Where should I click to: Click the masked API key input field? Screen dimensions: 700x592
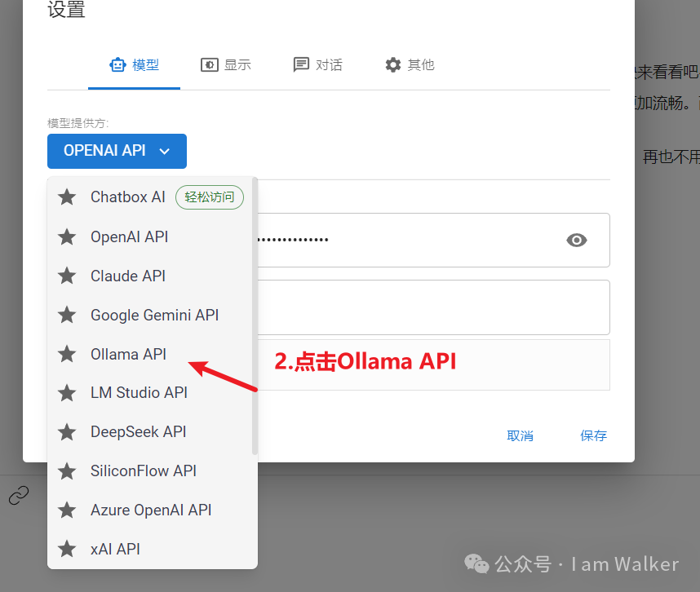pyautogui.click(x=433, y=240)
